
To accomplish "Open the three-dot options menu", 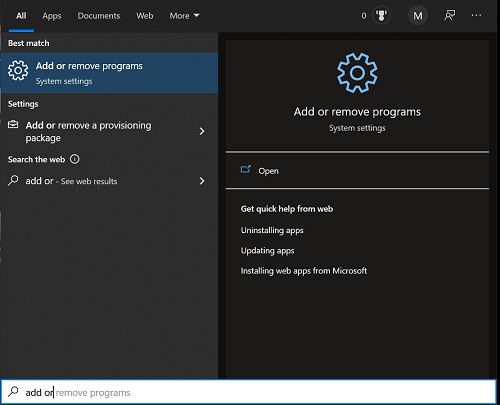I will pyautogui.click(x=476, y=15).
